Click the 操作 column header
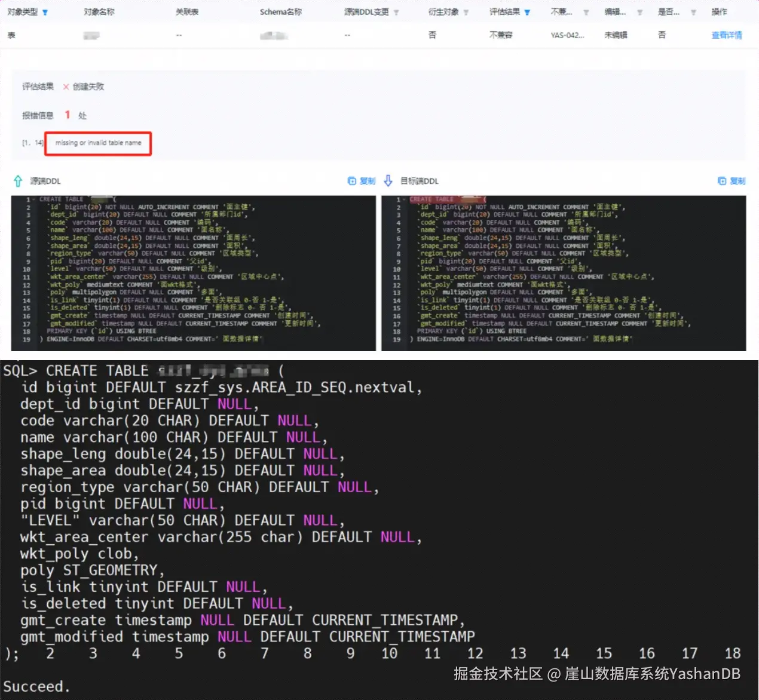 point(719,12)
